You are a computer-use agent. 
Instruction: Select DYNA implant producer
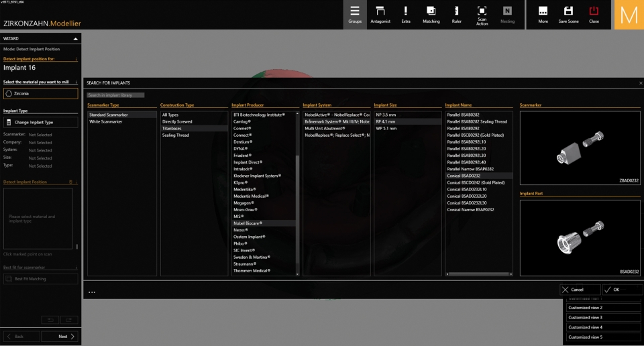(x=264, y=149)
